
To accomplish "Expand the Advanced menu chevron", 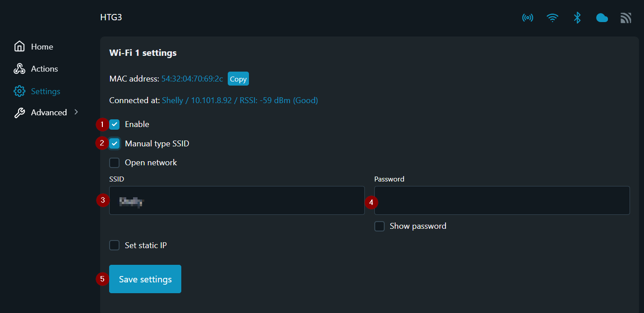I will [76, 112].
